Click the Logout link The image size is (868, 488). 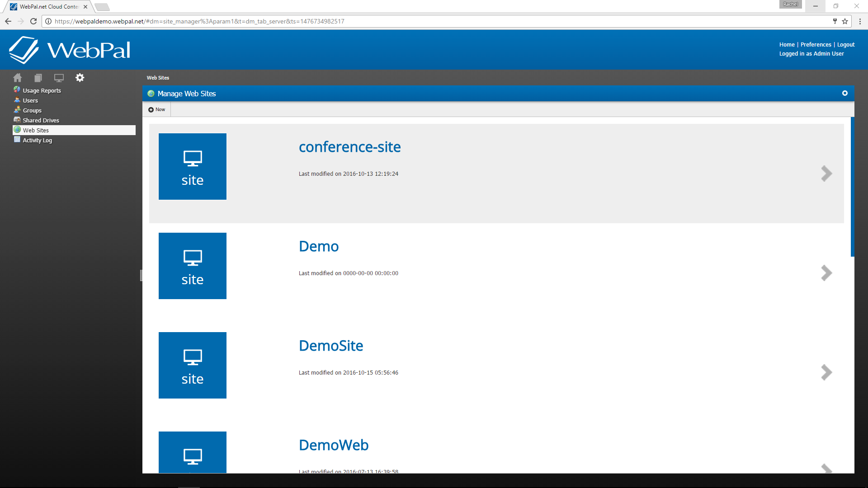[x=846, y=44]
